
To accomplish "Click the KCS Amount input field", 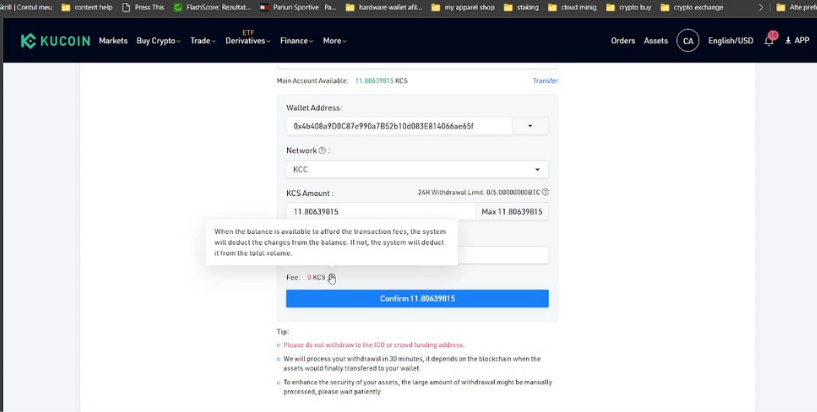I will (380, 211).
